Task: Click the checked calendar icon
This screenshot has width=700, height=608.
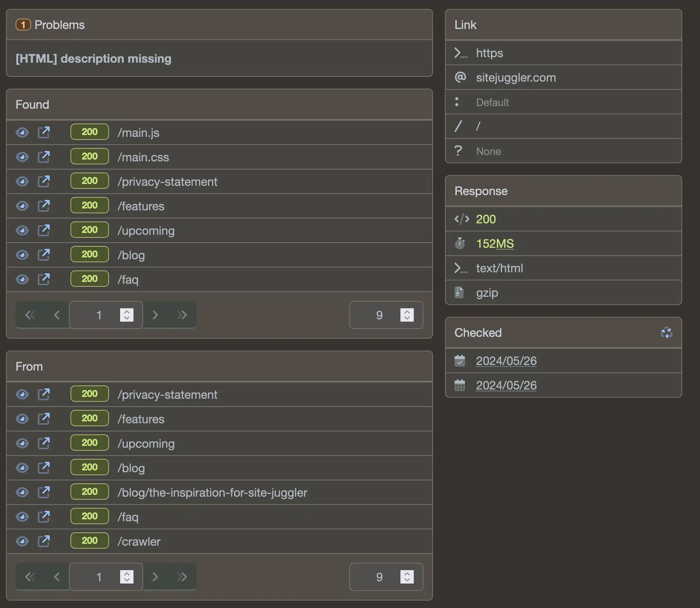Action: coord(460,361)
